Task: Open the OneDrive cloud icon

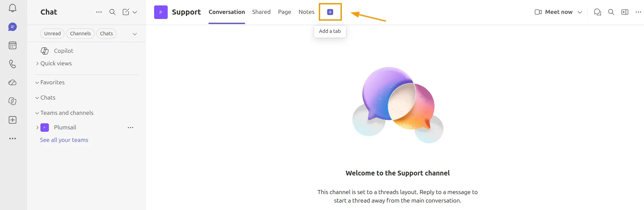Action: (13, 83)
